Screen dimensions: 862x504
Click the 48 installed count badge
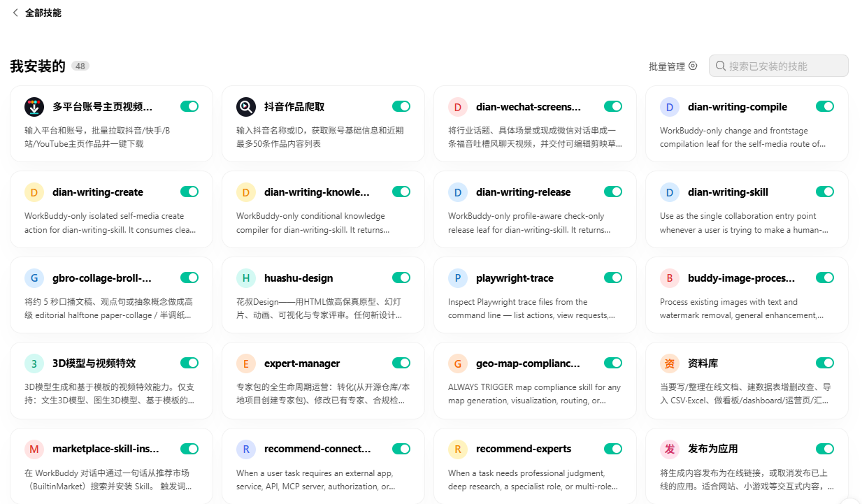coord(80,66)
